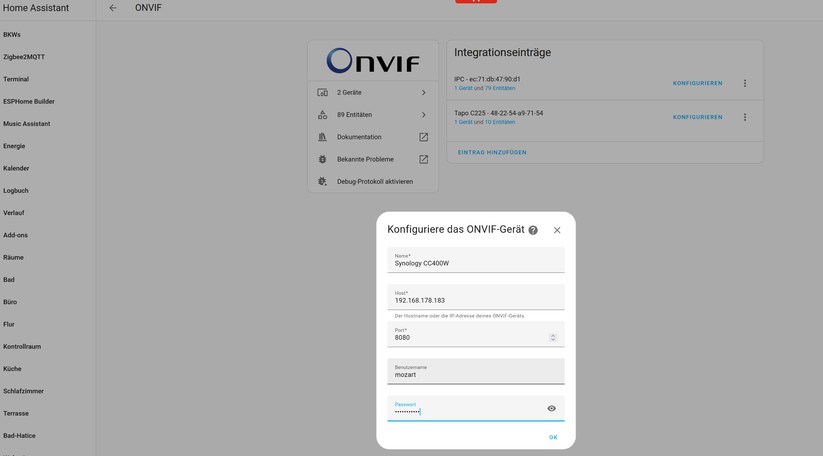Click the Passwort field

tap(476, 409)
